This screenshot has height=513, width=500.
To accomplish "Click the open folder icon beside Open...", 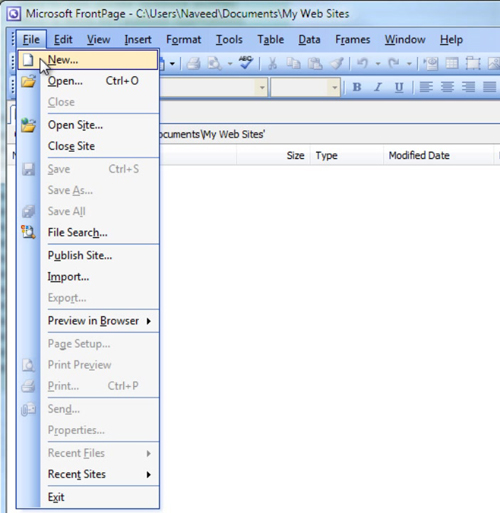I will (28, 81).
